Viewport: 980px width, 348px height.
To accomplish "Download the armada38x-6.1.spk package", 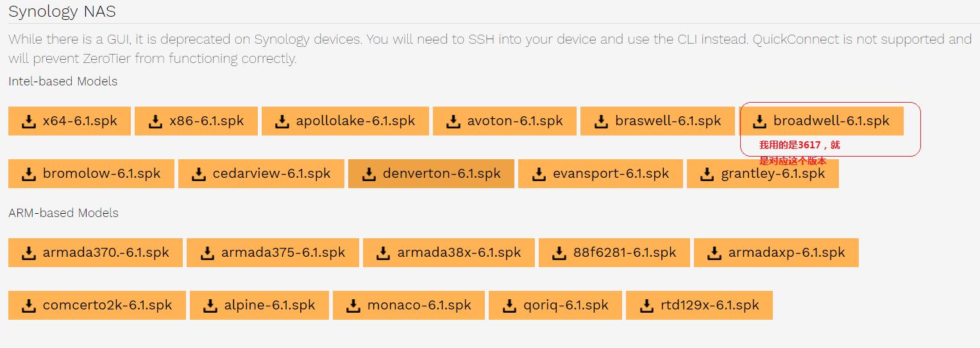I will [x=449, y=253].
